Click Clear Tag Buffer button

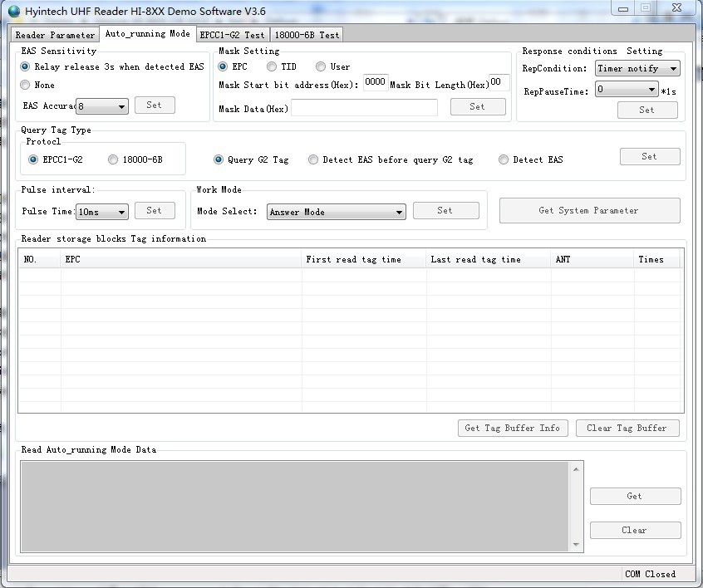coord(627,428)
